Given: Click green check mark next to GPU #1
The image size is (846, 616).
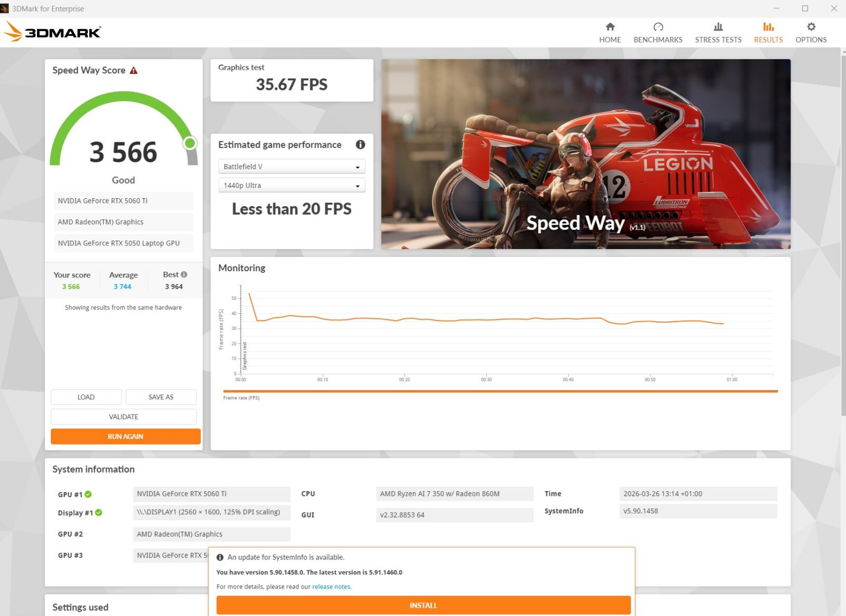Looking at the screenshot, I should (x=88, y=494).
